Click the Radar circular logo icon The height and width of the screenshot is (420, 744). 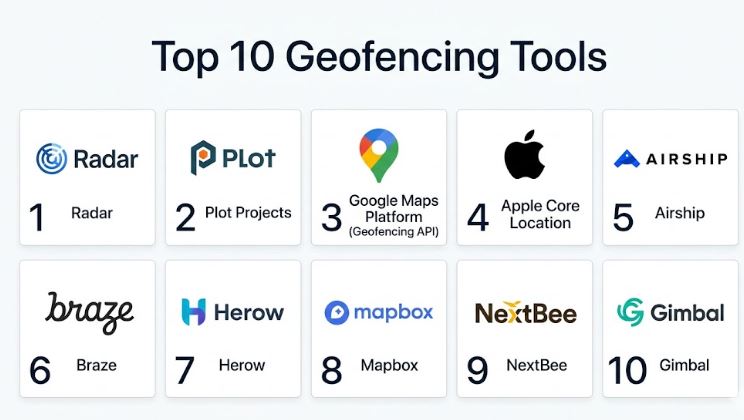pos(51,159)
